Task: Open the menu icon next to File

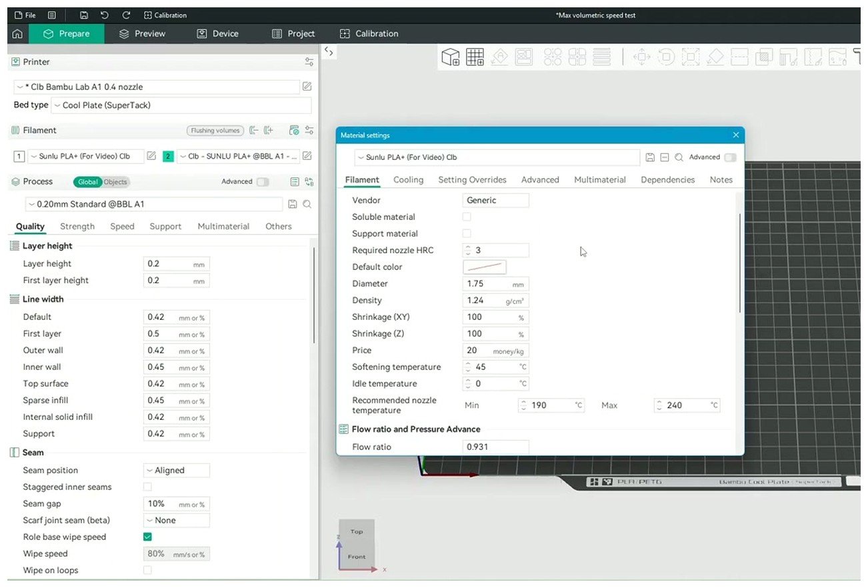Action: coord(52,15)
